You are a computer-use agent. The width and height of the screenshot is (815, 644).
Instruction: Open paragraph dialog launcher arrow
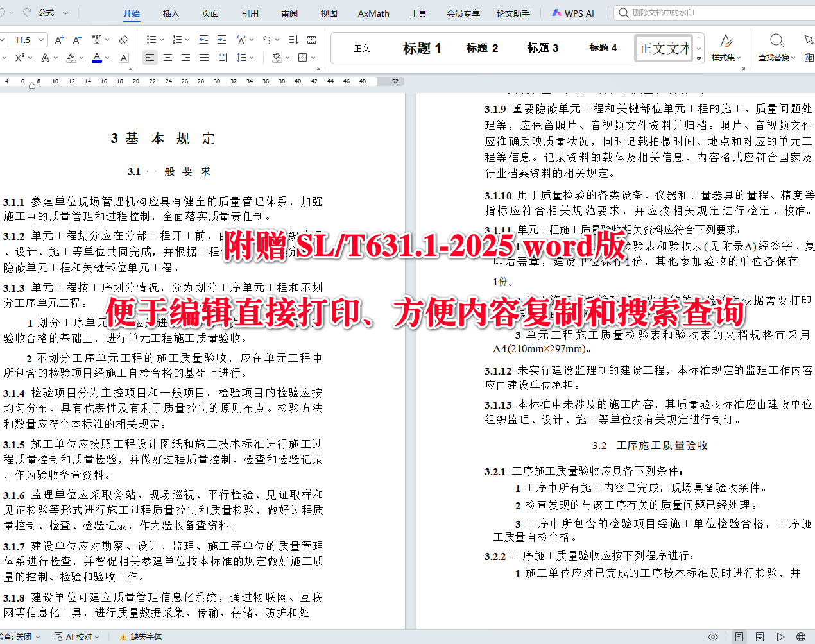click(x=319, y=68)
